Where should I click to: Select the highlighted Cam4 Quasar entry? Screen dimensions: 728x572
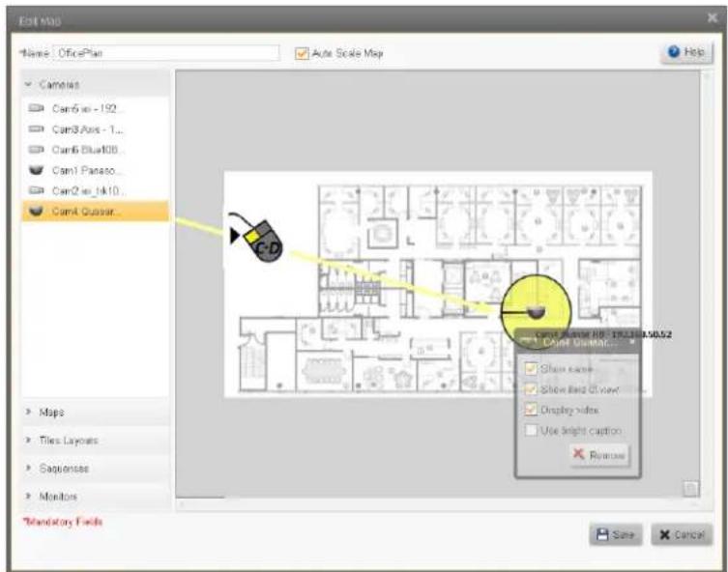96,211
